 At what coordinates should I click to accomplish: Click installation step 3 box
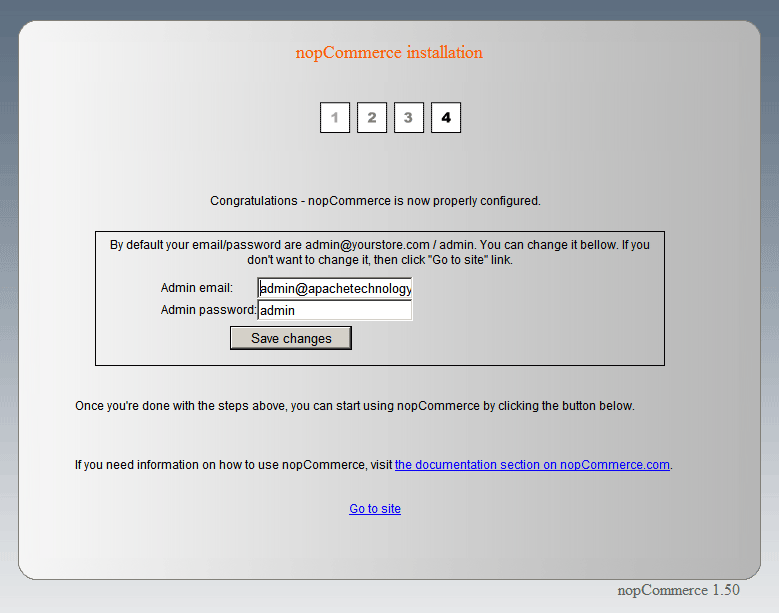point(409,118)
